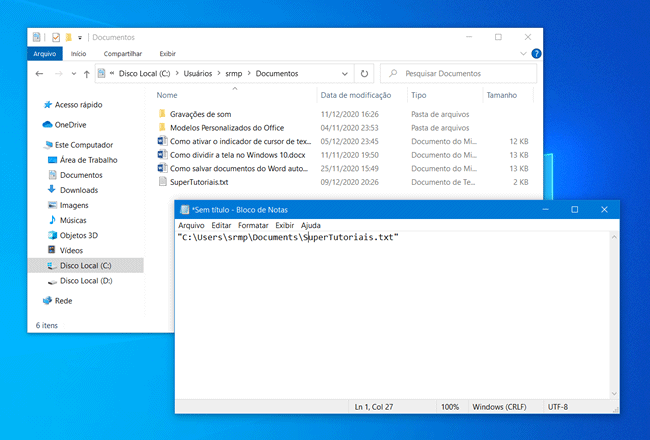Sort files by the Nome column header
The height and width of the screenshot is (440, 650).
click(x=167, y=95)
